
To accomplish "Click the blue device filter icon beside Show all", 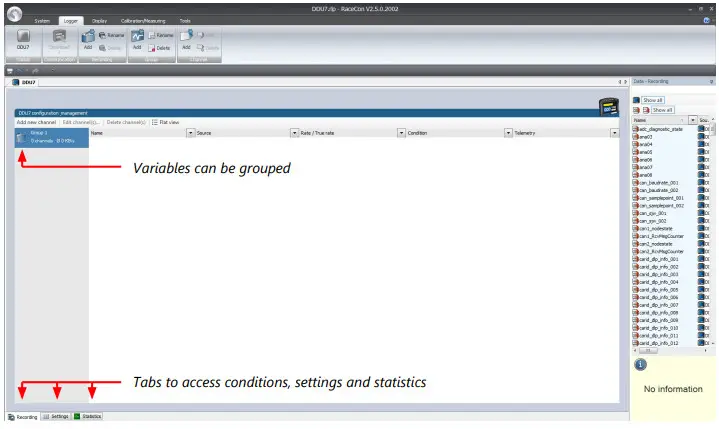I will coord(636,100).
